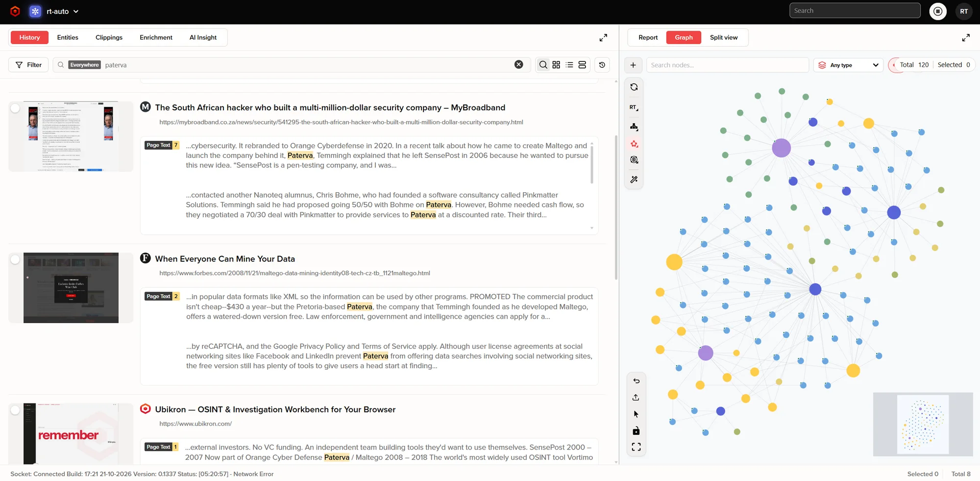Image resolution: width=980 pixels, height=481 pixels.
Task: Open the history clock icon
Action: click(x=602, y=65)
